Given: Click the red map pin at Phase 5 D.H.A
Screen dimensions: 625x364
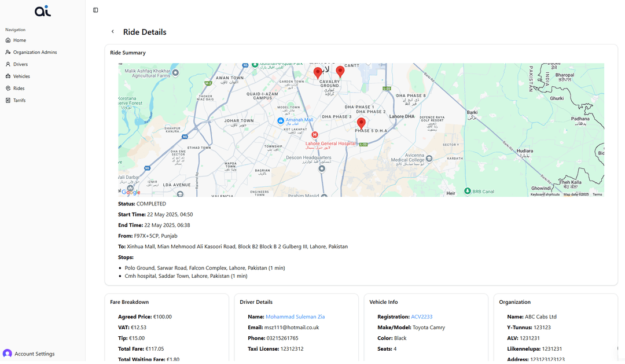Looking at the screenshot, I should pos(361,123).
